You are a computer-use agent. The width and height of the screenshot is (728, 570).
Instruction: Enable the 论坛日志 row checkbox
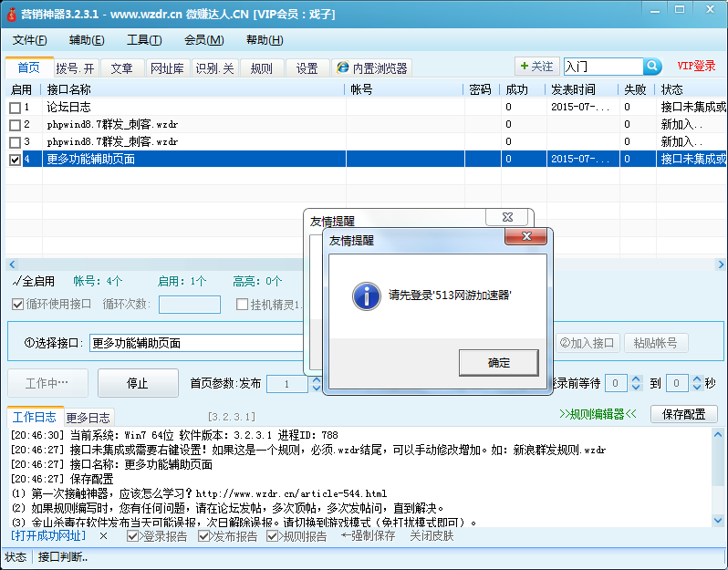coord(15,108)
